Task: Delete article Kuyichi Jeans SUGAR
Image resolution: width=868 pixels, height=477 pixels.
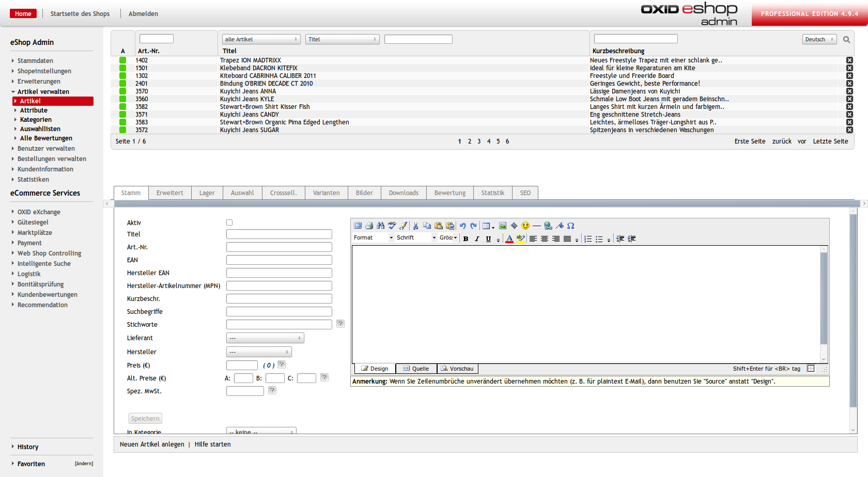Action: click(x=849, y=130)
